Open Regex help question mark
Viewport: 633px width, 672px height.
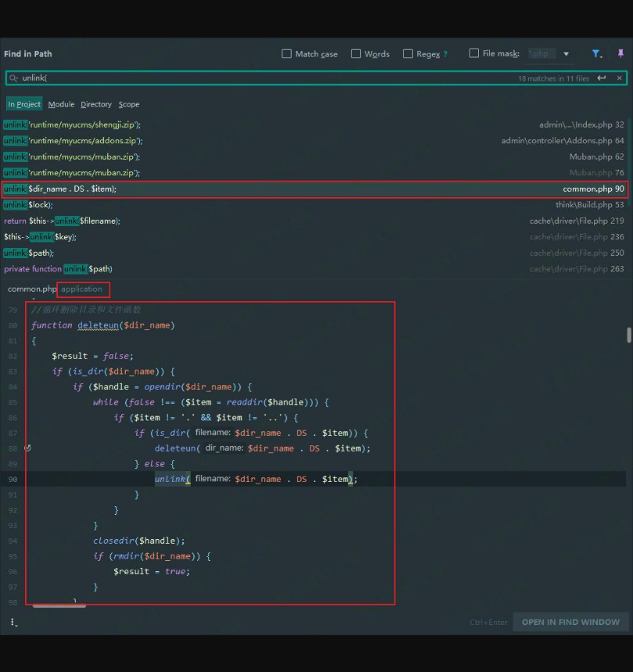pyautogui.click(x=446, y=54)
